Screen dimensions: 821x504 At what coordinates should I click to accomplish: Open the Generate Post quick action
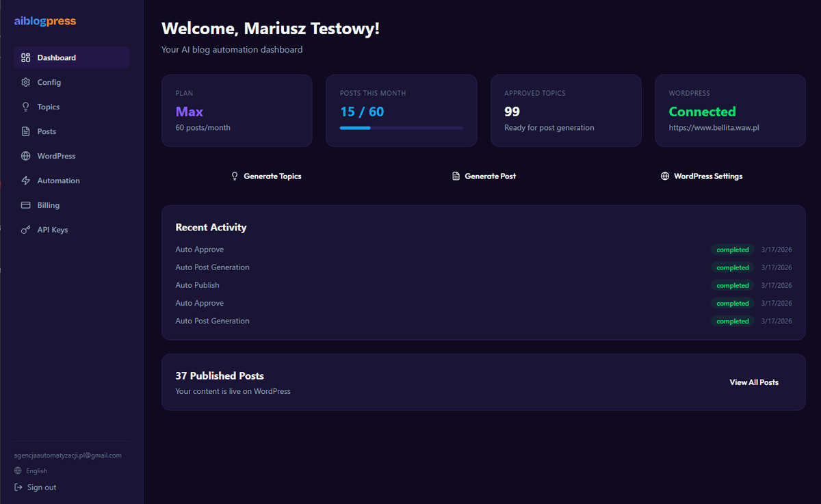[484, 176]
